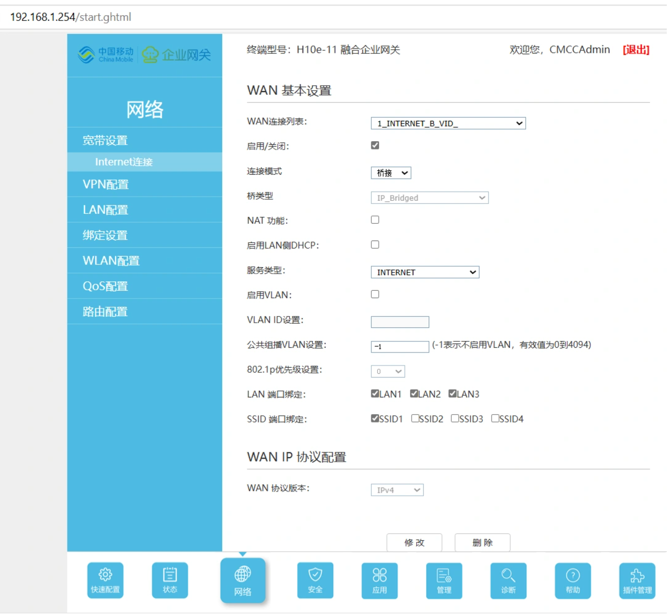The height and width of the screenshot is (616, 672).
Task: Expand the 服务类型 INTERNET dropdown
Action: click(x=425, y=272)
